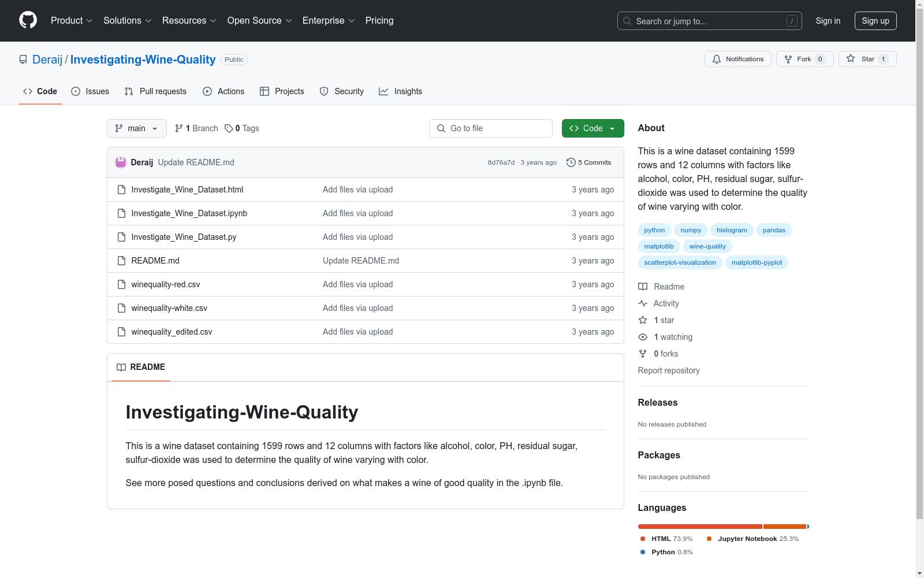Select the README tab heading

(x=141, y=367)
